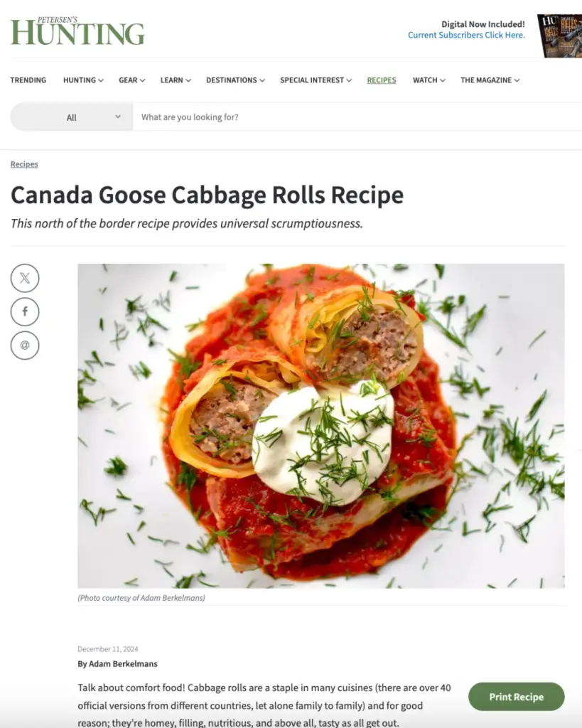Click the Recipes breadcrumb link
The width and height of the screenshot is (582, 728).
[24, 164]
